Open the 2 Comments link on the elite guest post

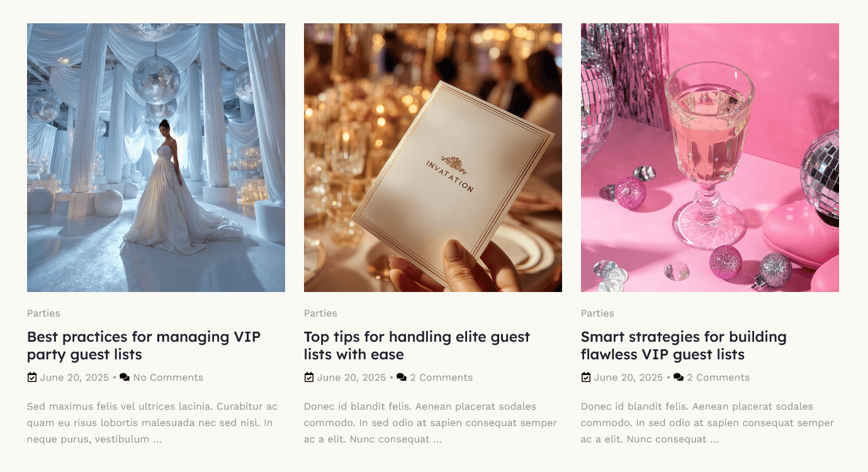[441, 378]
